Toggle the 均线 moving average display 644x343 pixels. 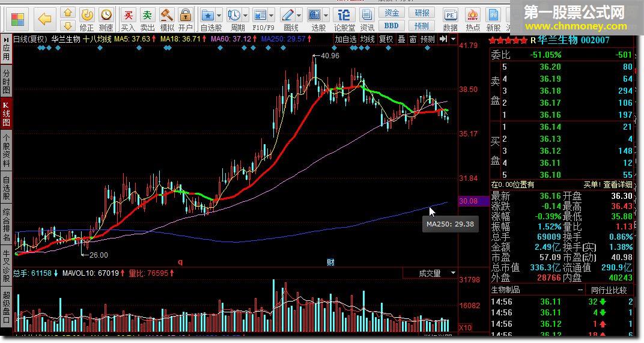click(368, 40)
